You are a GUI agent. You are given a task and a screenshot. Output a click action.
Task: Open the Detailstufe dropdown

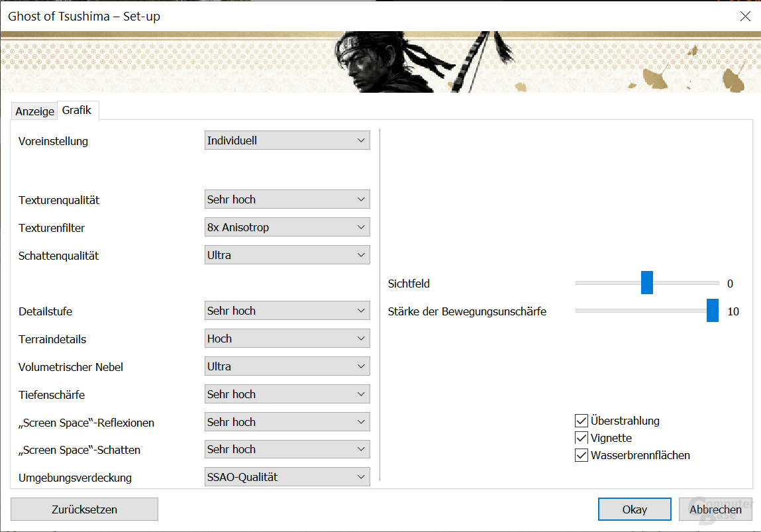click(x=287, y=311)
